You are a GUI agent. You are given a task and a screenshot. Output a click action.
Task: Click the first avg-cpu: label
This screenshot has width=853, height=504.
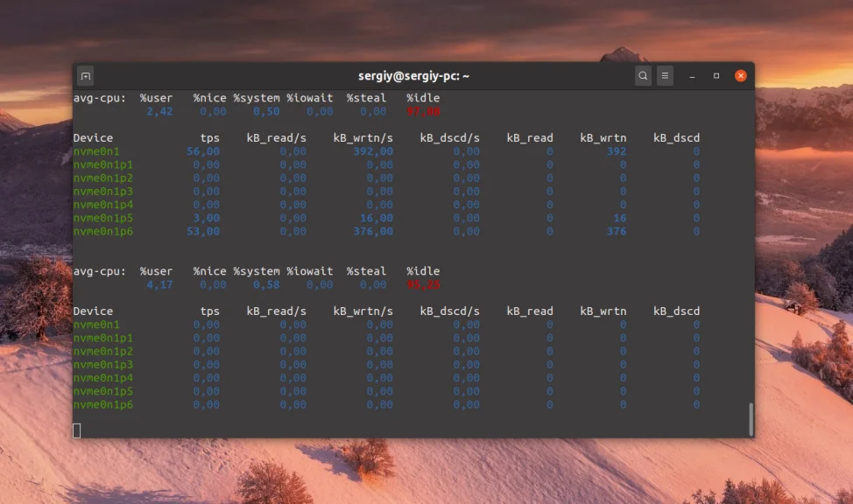coord(100,98)
